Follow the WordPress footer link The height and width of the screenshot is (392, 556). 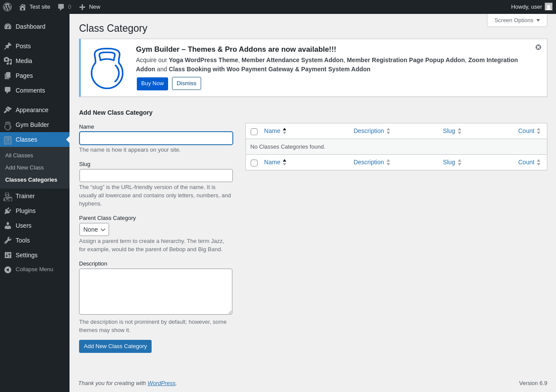click(x=161, y=383)
